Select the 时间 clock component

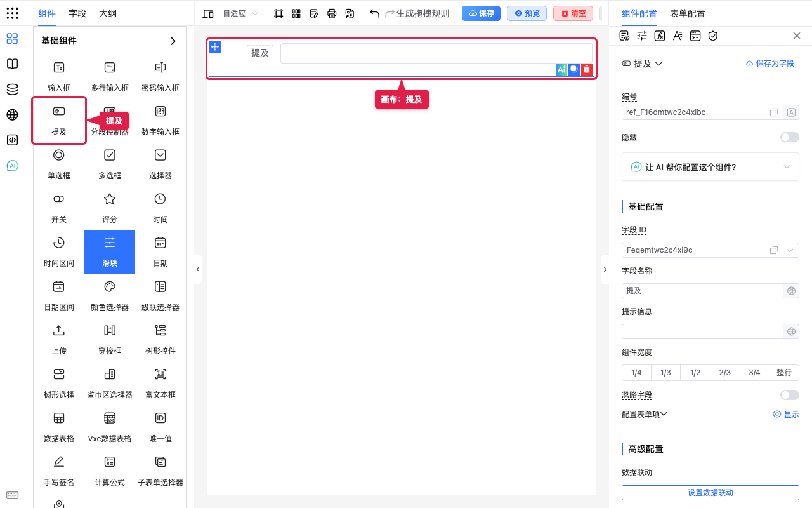point(160,208)
